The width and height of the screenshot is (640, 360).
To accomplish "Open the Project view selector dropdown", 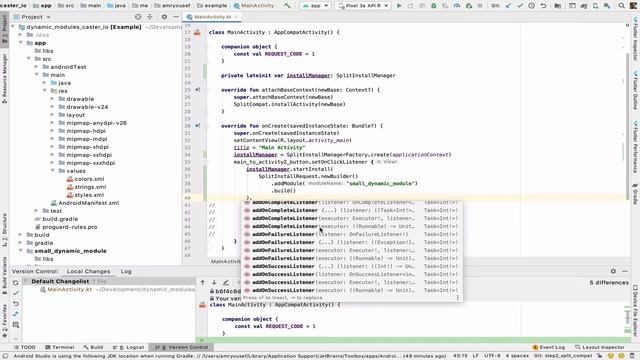I will [x=32, y=17].
